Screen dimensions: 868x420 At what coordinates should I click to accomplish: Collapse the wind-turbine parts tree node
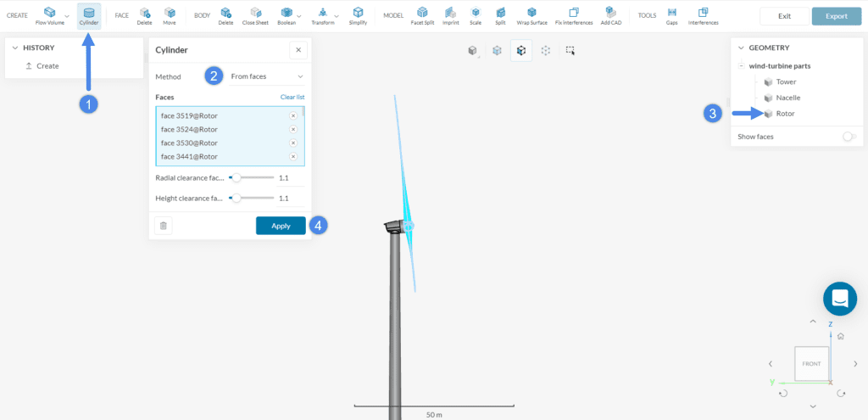tap(741, 66)
